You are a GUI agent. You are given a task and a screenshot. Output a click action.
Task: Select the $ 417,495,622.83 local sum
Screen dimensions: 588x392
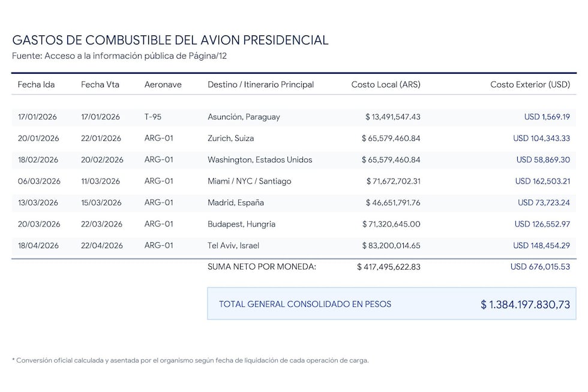[x=389, y=267]
